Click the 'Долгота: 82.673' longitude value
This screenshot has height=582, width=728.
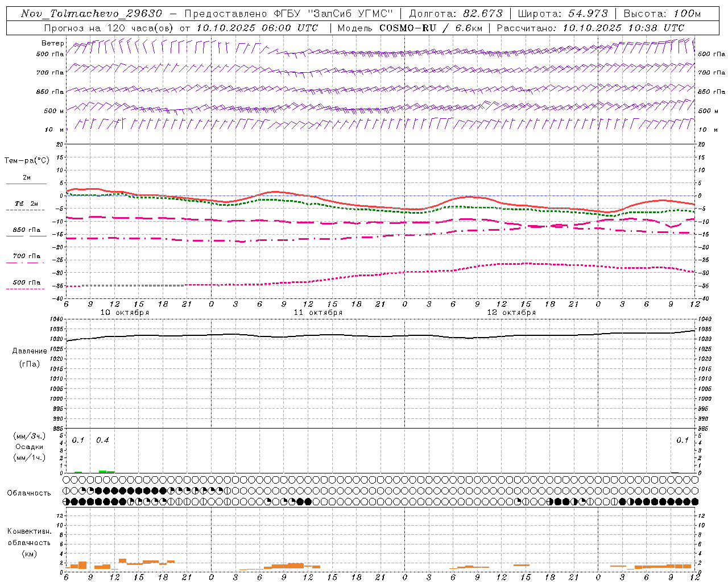pos(456,14)
